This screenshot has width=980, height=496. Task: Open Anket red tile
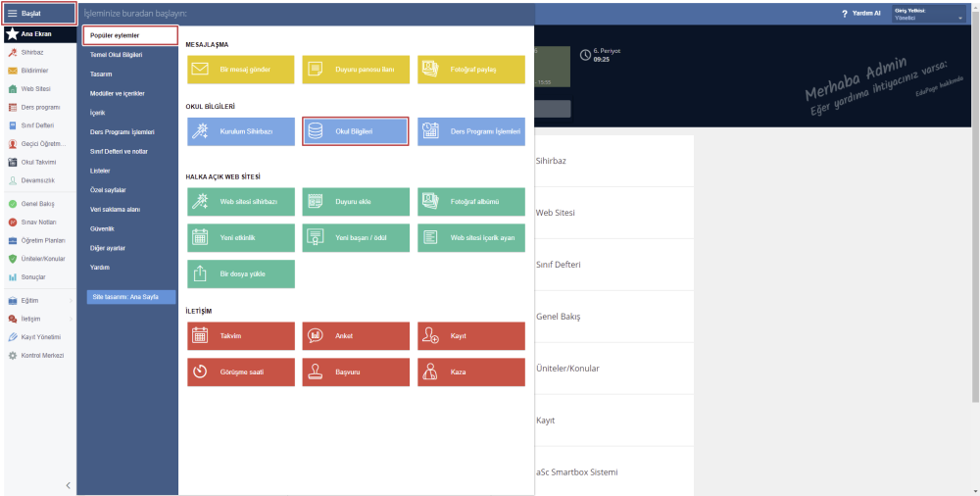click(x=357, y=336)
